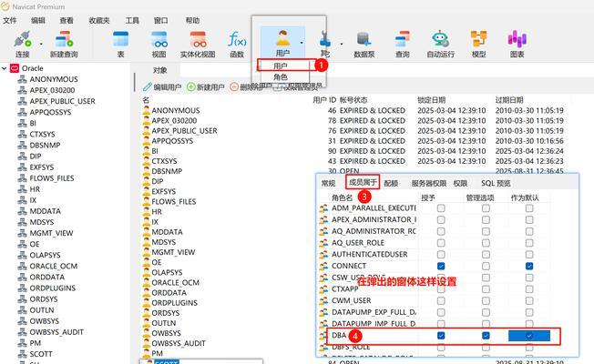Switch to the Server Privileges tab
The image size is (594, 364).
pos(429,184)
